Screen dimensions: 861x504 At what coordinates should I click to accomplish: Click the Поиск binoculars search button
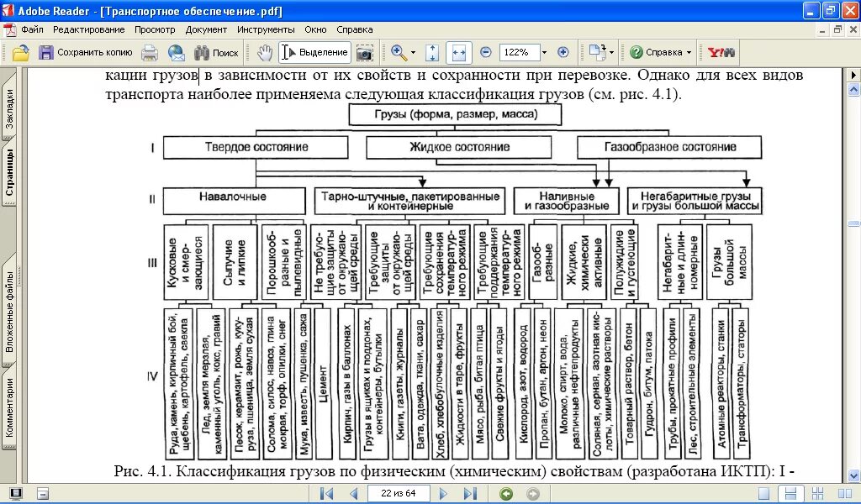216,53
